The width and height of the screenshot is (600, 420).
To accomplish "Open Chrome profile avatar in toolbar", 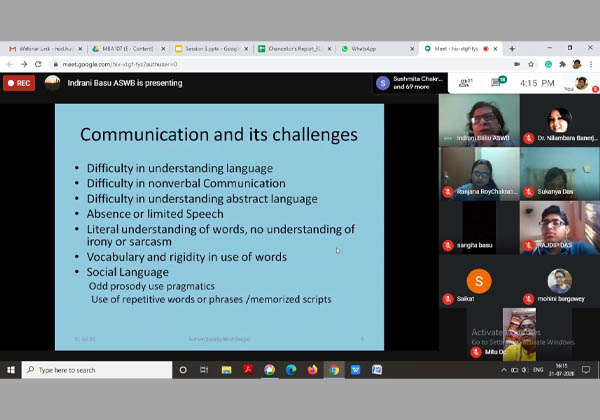I will click(x=577, y=64).
